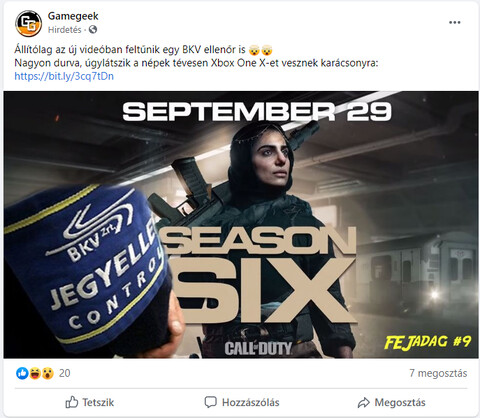
Task: Click the thumbs-up icon beside Tetszik
Action: pyautogui.click(x=72, y=402)
